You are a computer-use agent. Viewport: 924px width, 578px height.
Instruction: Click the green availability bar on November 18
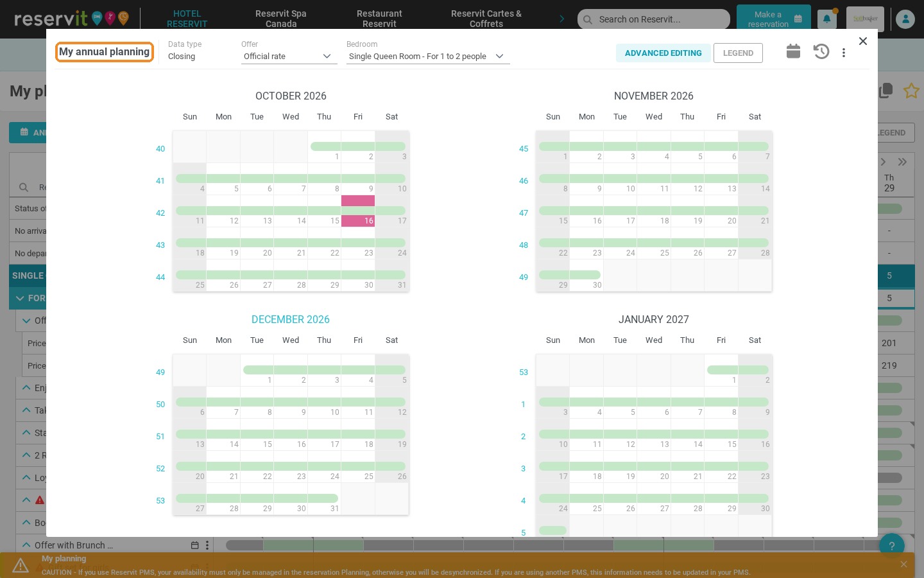coord(654,211)
